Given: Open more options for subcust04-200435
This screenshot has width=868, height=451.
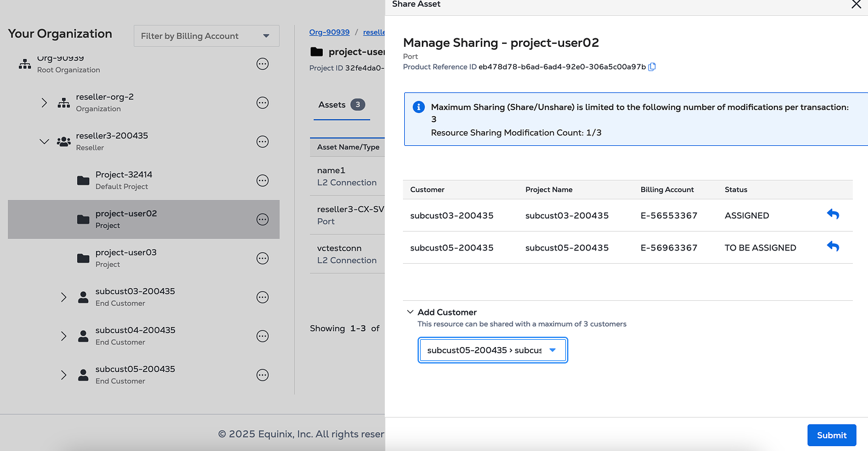Looking at the screenshot, I should coord(263,336).
